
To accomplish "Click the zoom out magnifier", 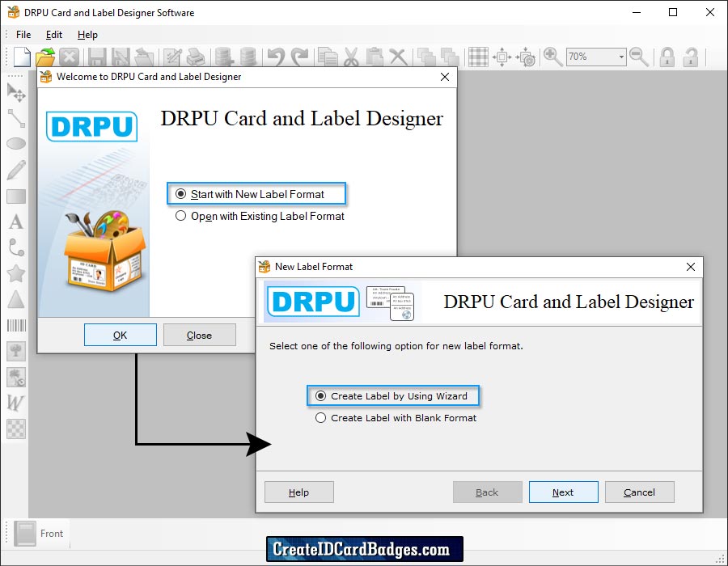I will click(x=639, y=57).
